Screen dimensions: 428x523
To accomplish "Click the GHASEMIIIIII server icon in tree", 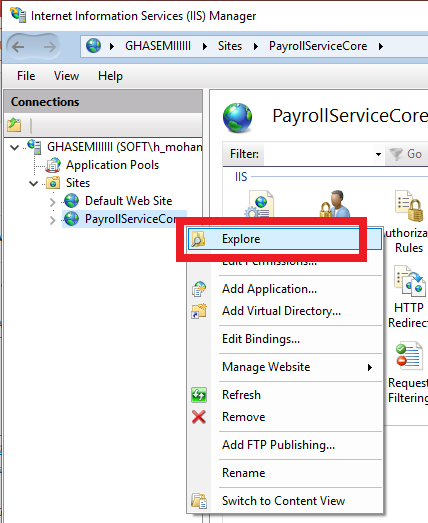I will [x=35, y=146].
